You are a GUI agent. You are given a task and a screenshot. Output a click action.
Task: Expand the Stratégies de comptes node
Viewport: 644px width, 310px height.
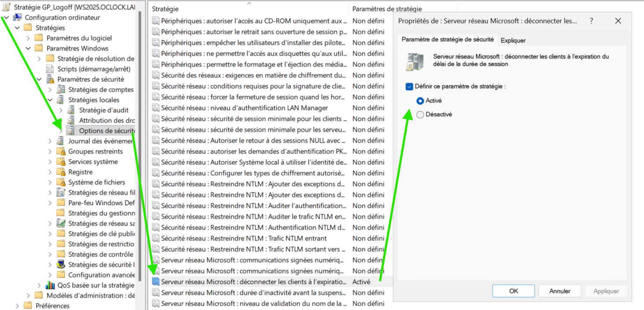click(x=50, y=90)
